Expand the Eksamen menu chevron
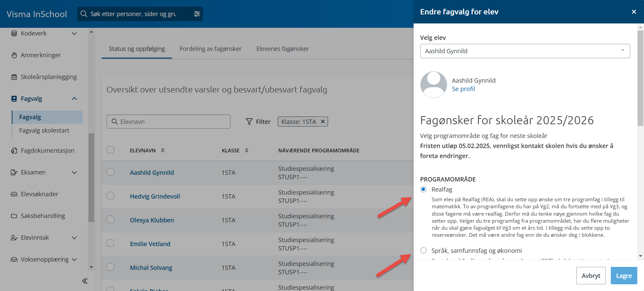The height and width of the screenshot is (291, 644). [x=74, y=172]
